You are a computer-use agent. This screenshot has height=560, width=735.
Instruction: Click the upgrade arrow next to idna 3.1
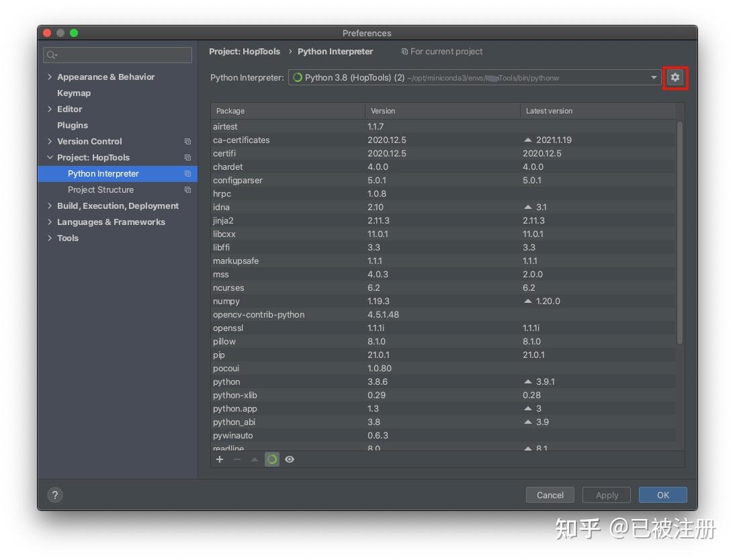[528, 207]
